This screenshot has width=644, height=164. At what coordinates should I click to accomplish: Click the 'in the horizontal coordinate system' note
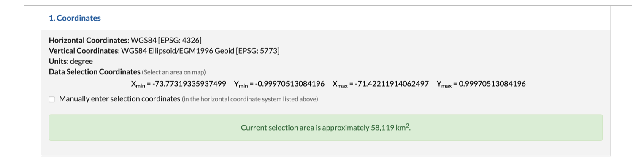pyautogui.click(x=250, y=99)
